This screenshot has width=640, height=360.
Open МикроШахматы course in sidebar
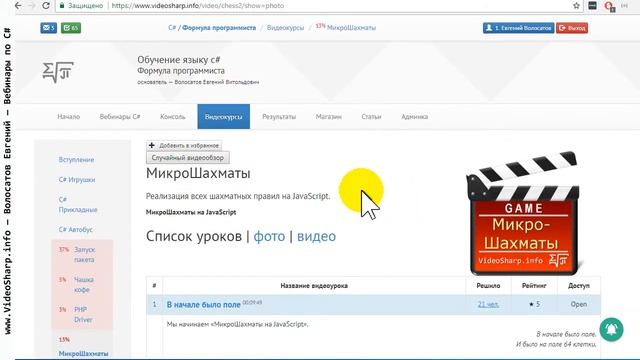click(83, 353)
